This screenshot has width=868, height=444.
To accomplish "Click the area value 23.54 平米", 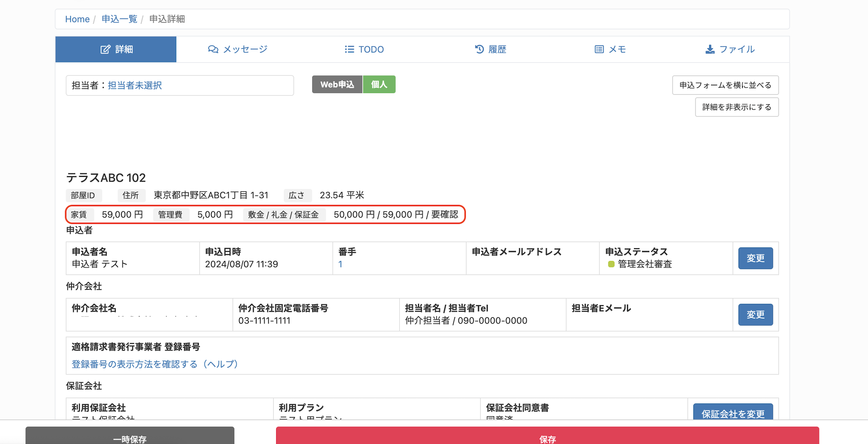I will pos(342,195).
